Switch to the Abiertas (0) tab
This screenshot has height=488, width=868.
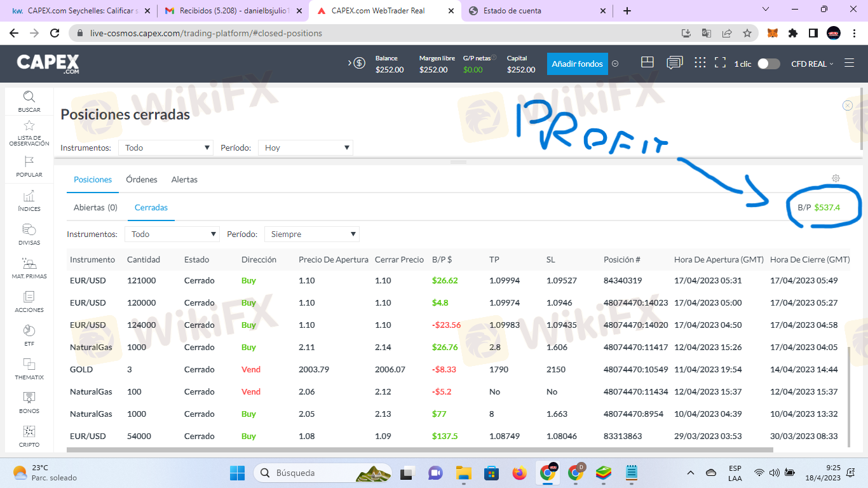[95, 208]
